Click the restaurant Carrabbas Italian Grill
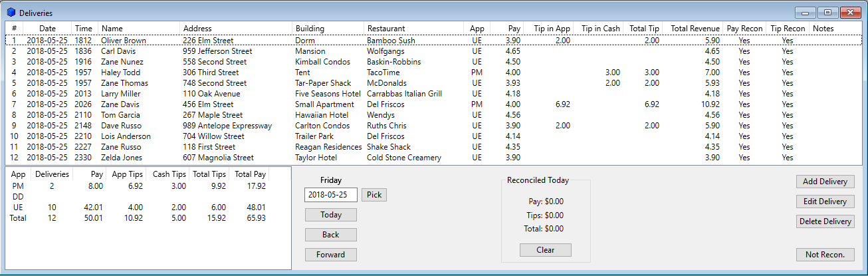This screenshot has height=276, width=868. click(404, 94)
